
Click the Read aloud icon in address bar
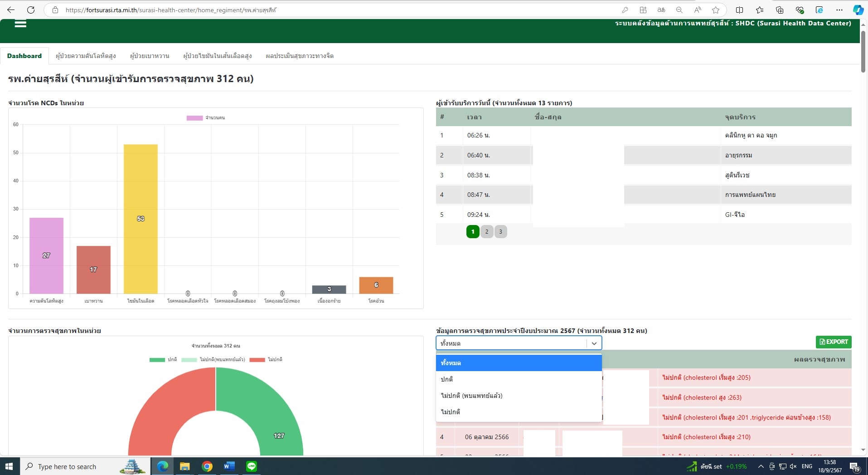tap(697, 10)
